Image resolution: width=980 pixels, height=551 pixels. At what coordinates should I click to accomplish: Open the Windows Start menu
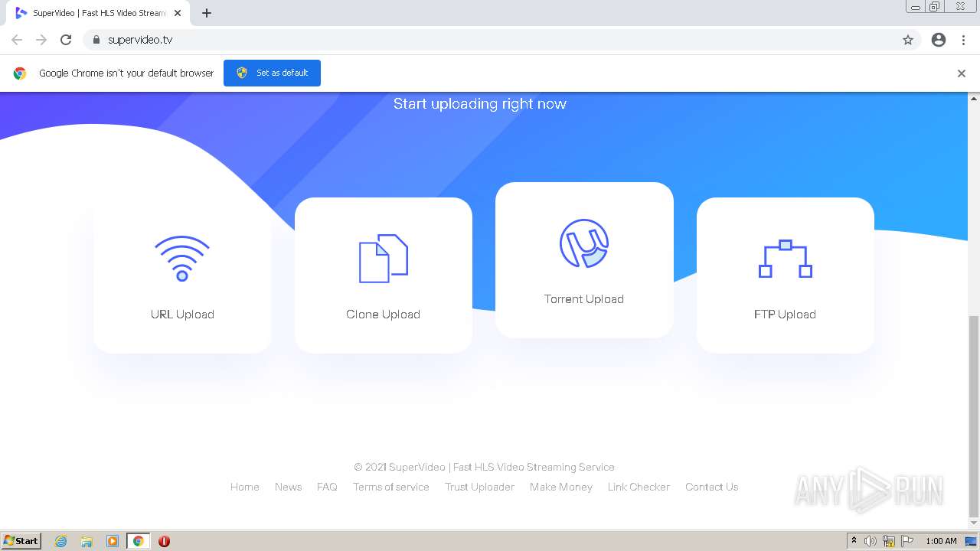point(21,541)
